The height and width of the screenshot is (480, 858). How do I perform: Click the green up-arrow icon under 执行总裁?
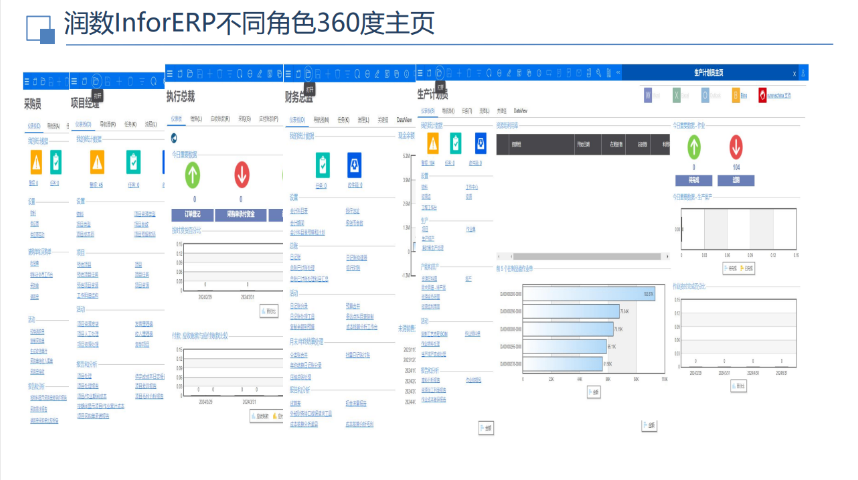coord(192,174)
